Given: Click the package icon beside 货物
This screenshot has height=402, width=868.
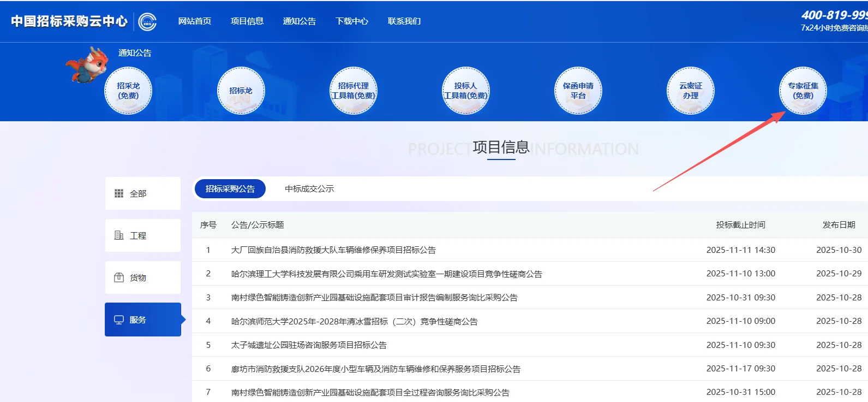Looking at the screenshot, I should [x=119, y=277].
